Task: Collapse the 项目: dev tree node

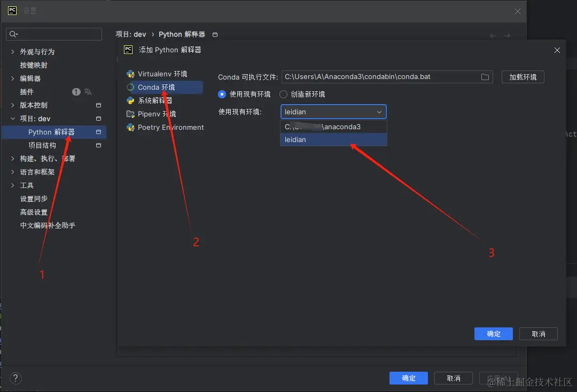Action: click(12, 119)
